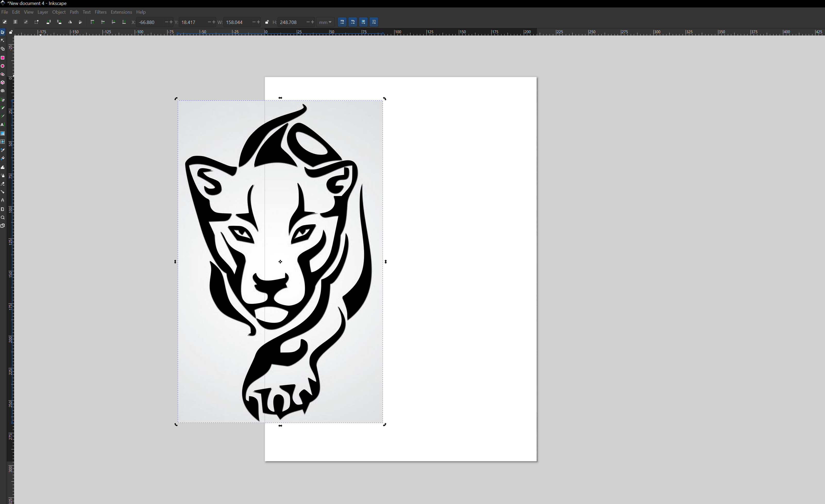Open the overflow tools icon below Zoom
Viewport: 825px width, 504px height.
pos(3,226)
